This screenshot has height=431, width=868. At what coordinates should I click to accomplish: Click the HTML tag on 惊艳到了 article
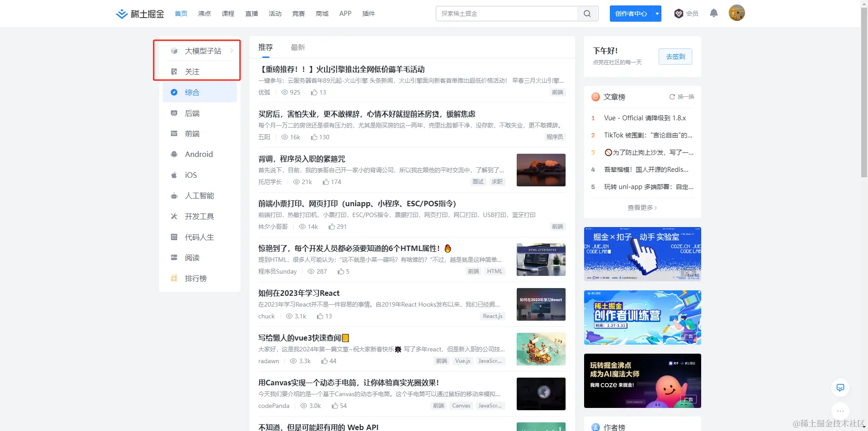tap(495, 271)
